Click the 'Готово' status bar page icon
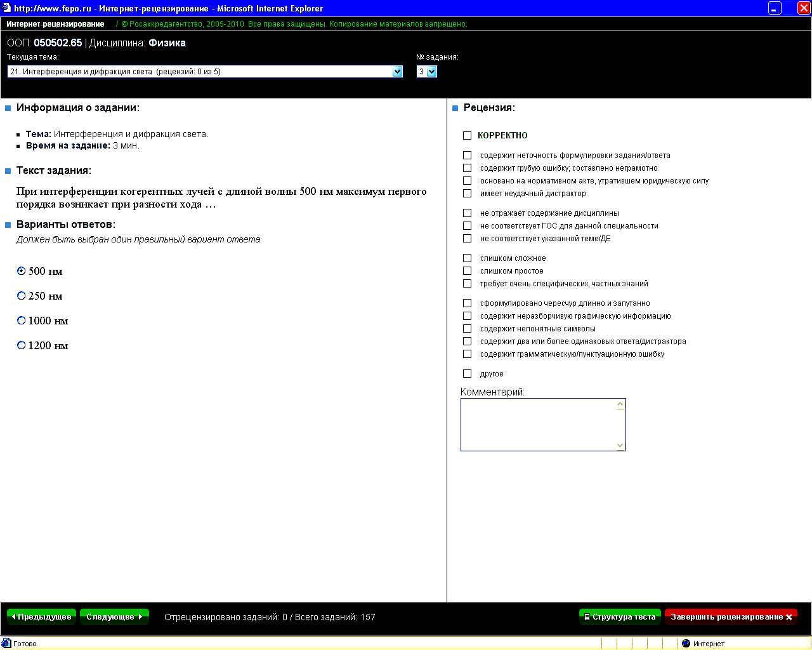 tap(6, 643)
